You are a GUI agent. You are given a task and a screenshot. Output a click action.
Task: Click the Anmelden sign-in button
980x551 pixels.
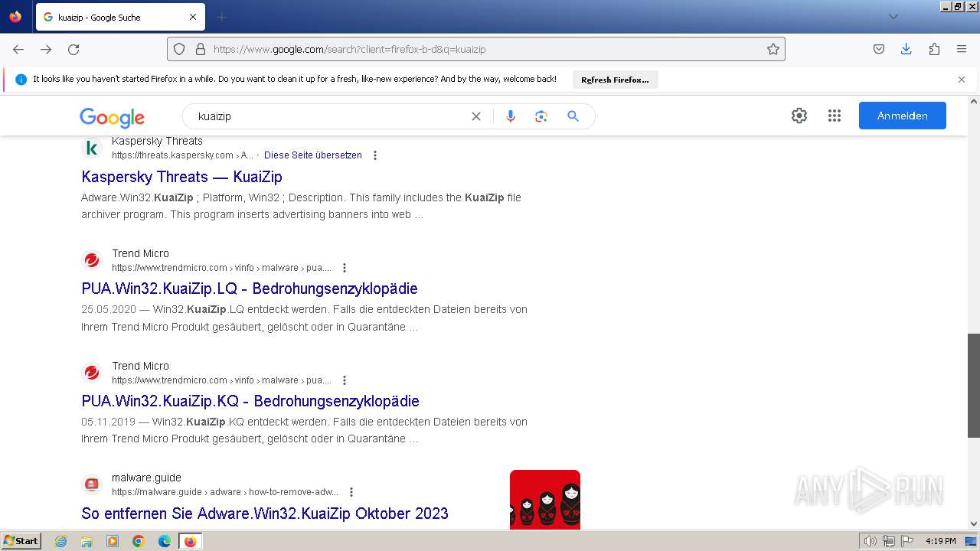point(903,116)
